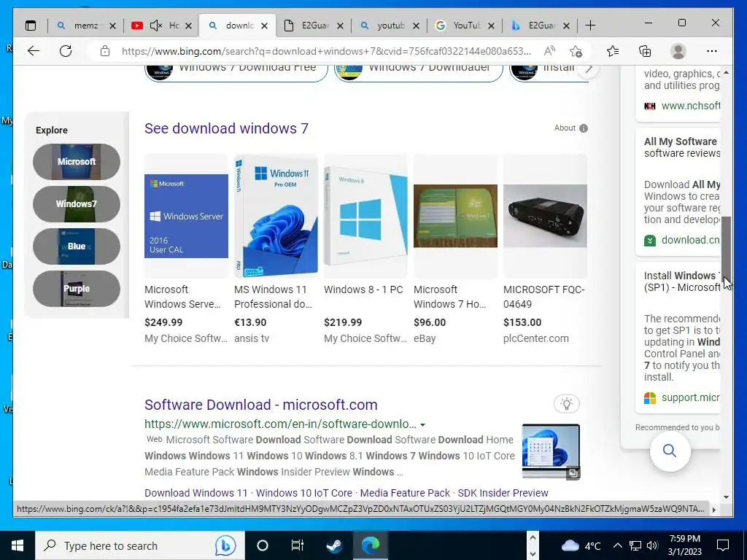Open the clock showing 7:59 PM
747x560 pixels.
(x=684, y=545)
